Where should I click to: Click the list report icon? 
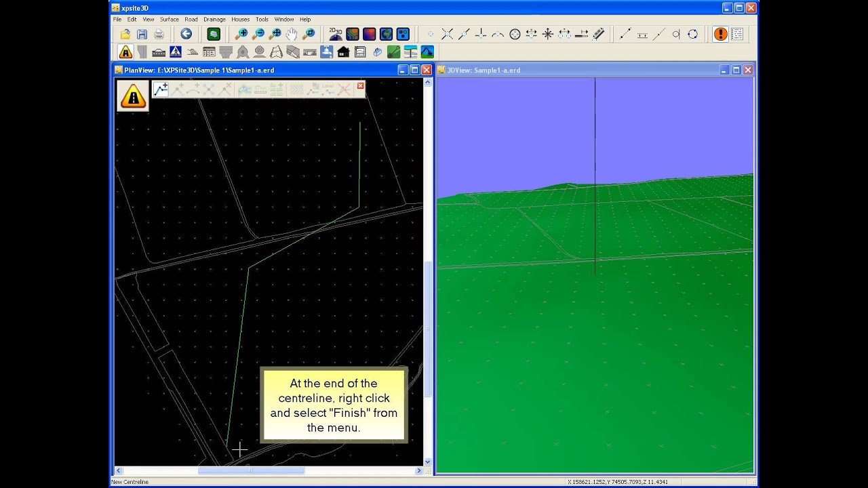[737, 34]
